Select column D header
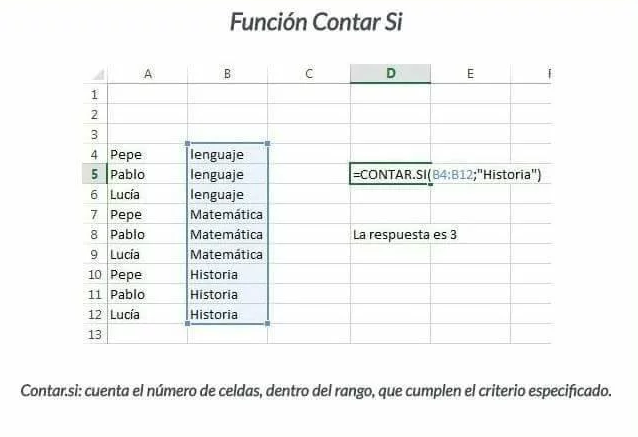Screen dimensions: 638x437 (x=390, y=74)
